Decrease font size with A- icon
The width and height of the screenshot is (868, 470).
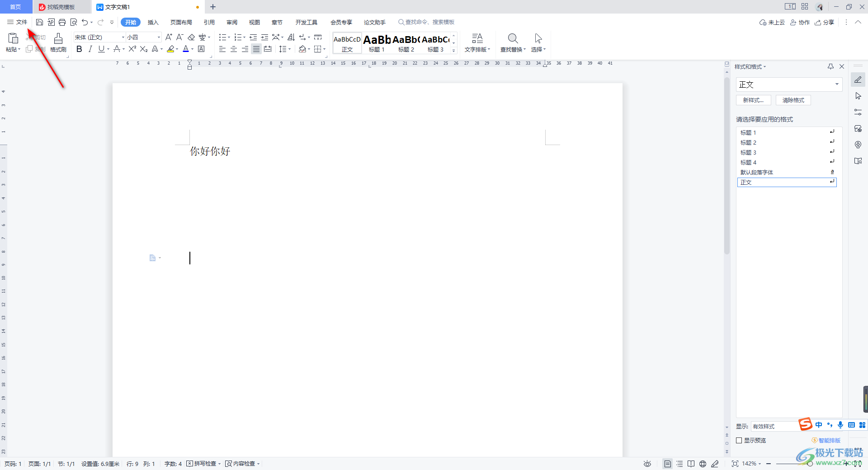(x=179, y=37)
